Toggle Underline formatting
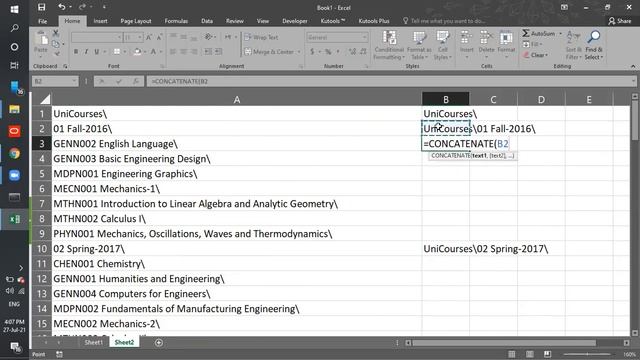The width and height of the screenshot is (640, 360). click(97, 52)
